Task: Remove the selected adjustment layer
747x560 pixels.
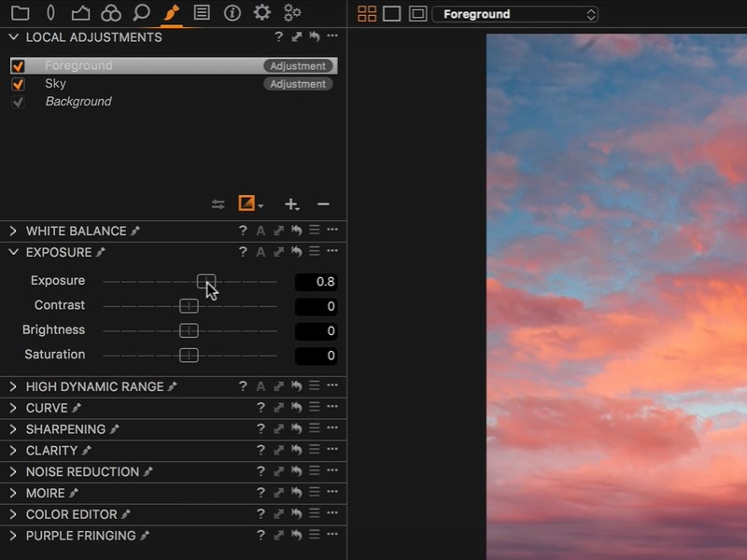Action: click(x=323, y=204)
